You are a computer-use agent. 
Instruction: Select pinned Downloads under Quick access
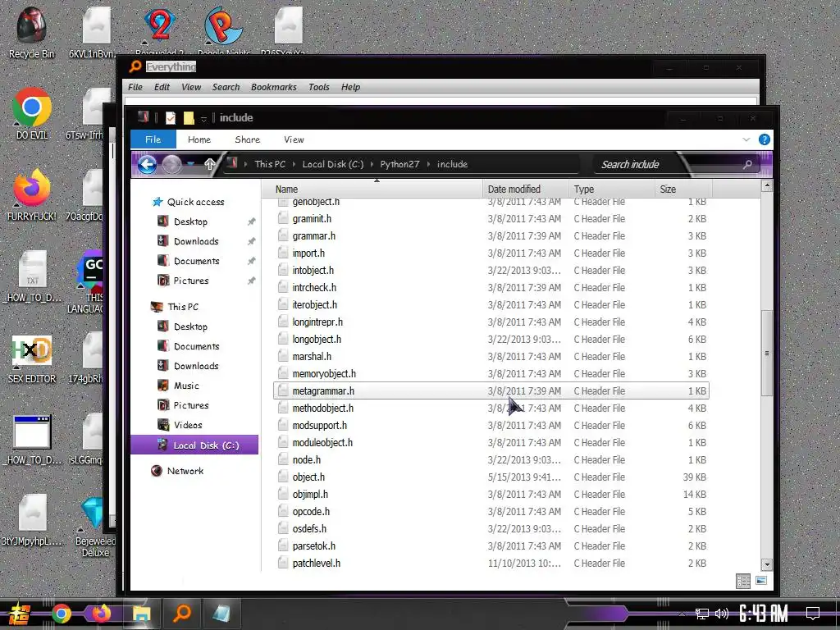click(196, 242)
